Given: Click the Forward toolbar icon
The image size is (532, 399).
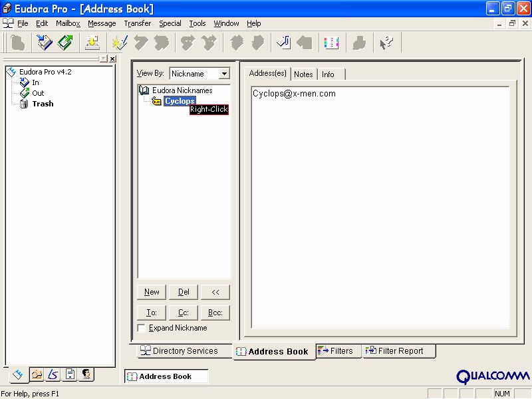Looking at the screenshot, I should click(188, 43).
